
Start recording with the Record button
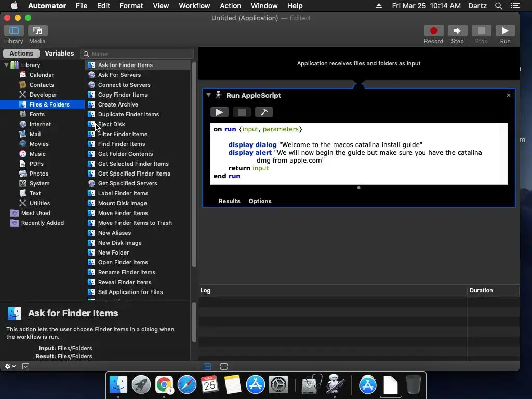click(x=434, y=31)
